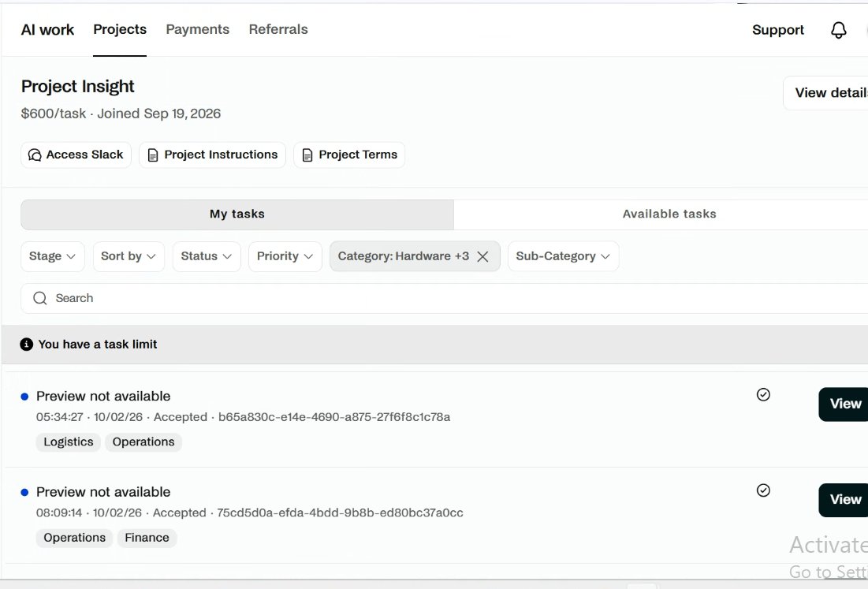The height and width of the screenshot is (589, 868).
Task: Expand the Status filter dropdown
Action: click(207, 256)
